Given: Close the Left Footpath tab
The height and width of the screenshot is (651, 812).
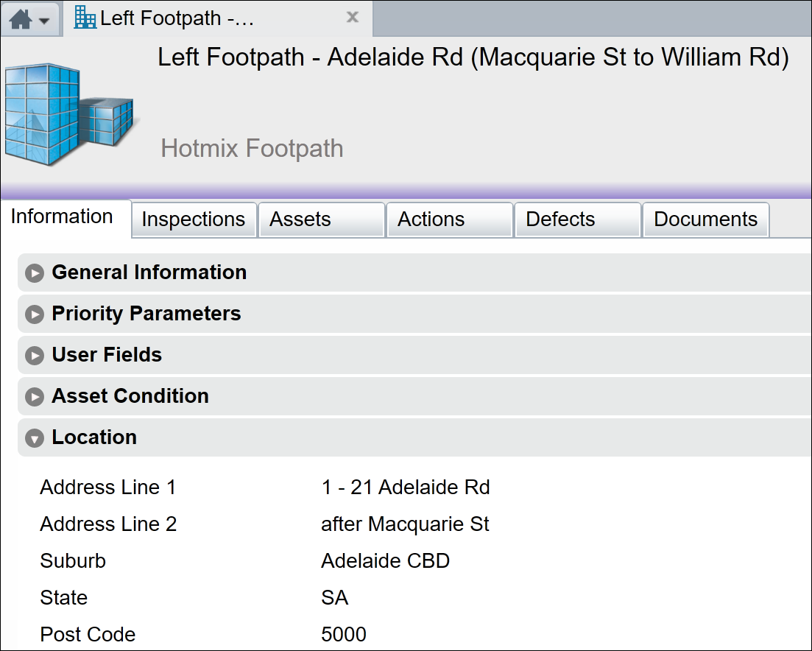Looking at the screenshot, I should (x=353, y=17).
